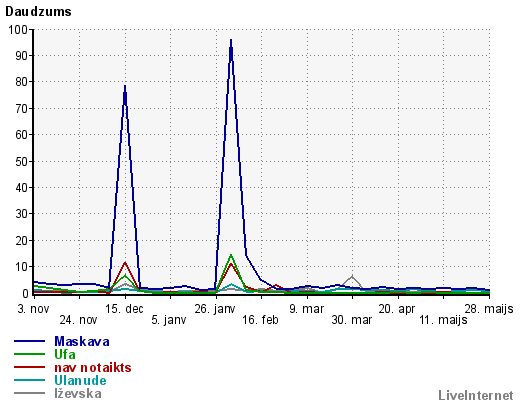Click the '3. nov' date label
This screenshot has width=520, height=405.
[33, 309]
